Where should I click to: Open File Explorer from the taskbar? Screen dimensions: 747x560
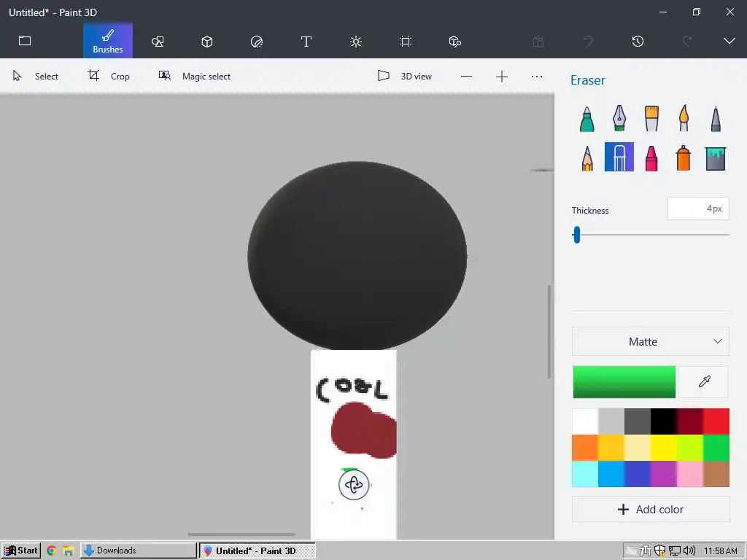68,551
